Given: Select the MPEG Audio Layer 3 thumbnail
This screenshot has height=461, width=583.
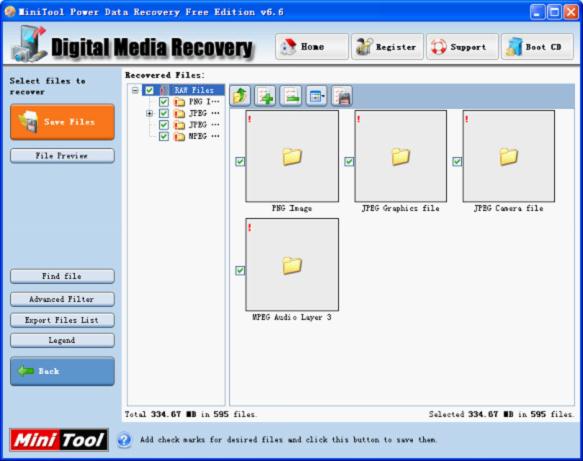Looking at the screenshot, I should pos(292,265).
